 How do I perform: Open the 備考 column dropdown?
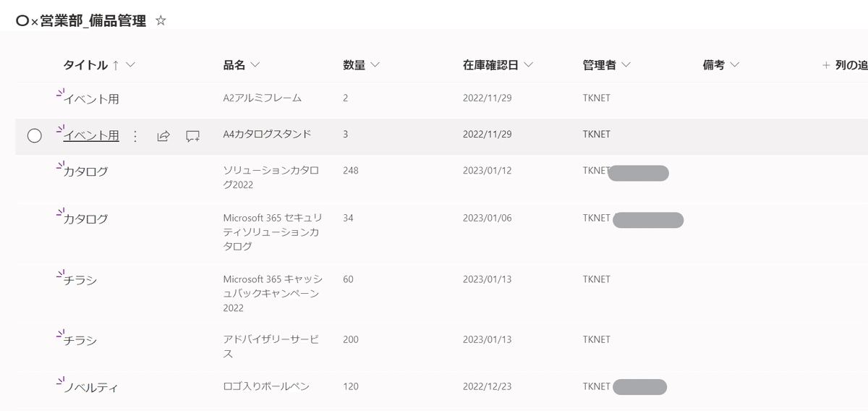tap(735, 65)
